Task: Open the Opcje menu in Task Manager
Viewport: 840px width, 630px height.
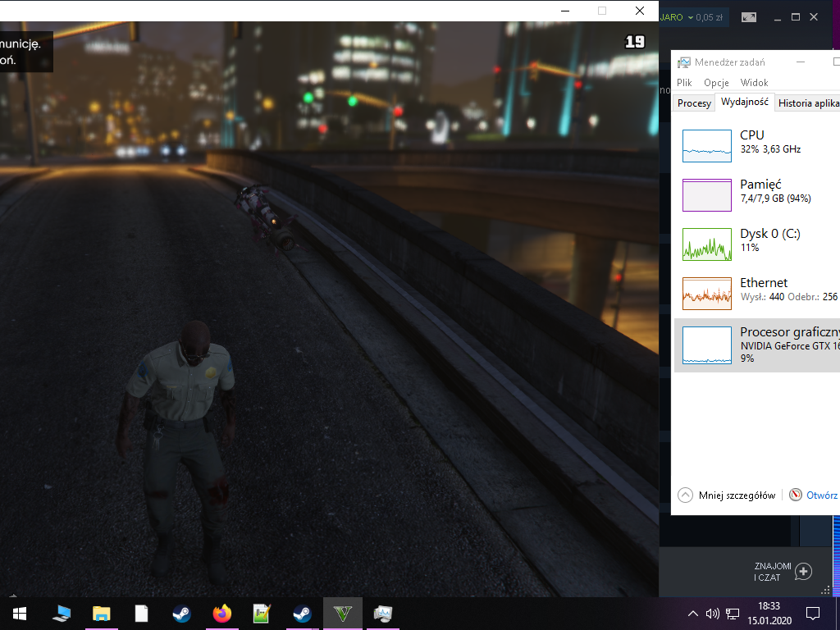Action: click(x=716, y=83)
